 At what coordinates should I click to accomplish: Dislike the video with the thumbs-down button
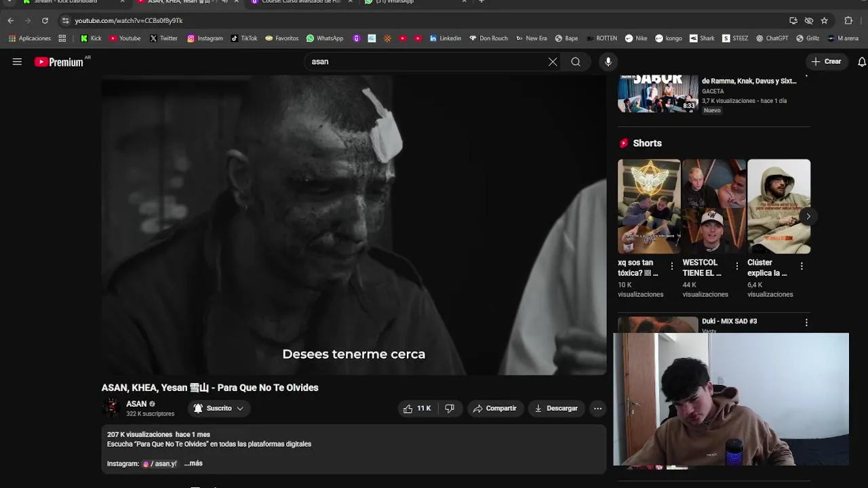[450, 408]
